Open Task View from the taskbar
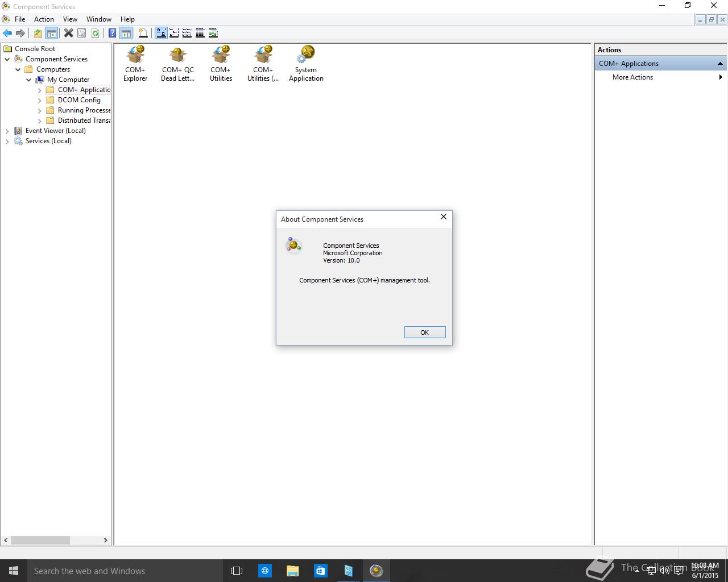The image size is (728, 582). pos(237,571)
